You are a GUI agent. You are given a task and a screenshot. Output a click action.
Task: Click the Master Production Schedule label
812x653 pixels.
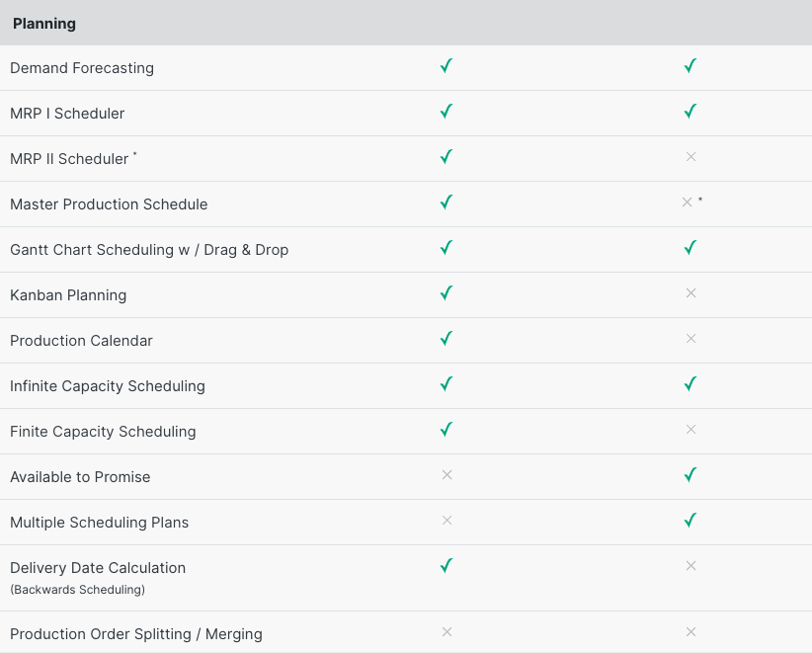[109, 204]
